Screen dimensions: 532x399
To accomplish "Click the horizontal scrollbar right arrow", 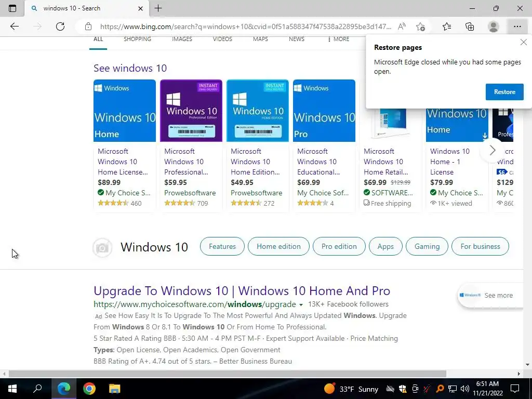I will coord(518,374).
